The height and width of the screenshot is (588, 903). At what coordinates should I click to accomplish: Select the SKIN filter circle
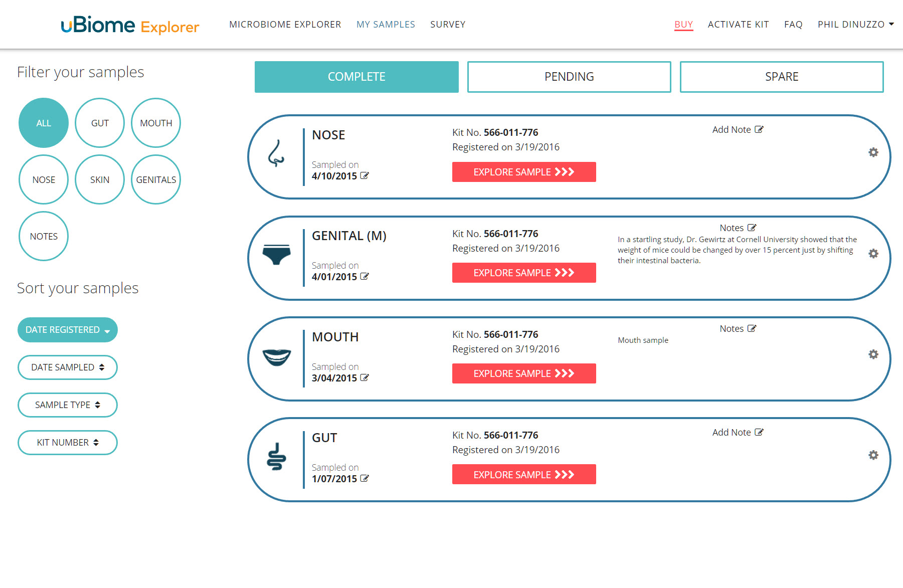click(x=100, y=179)
